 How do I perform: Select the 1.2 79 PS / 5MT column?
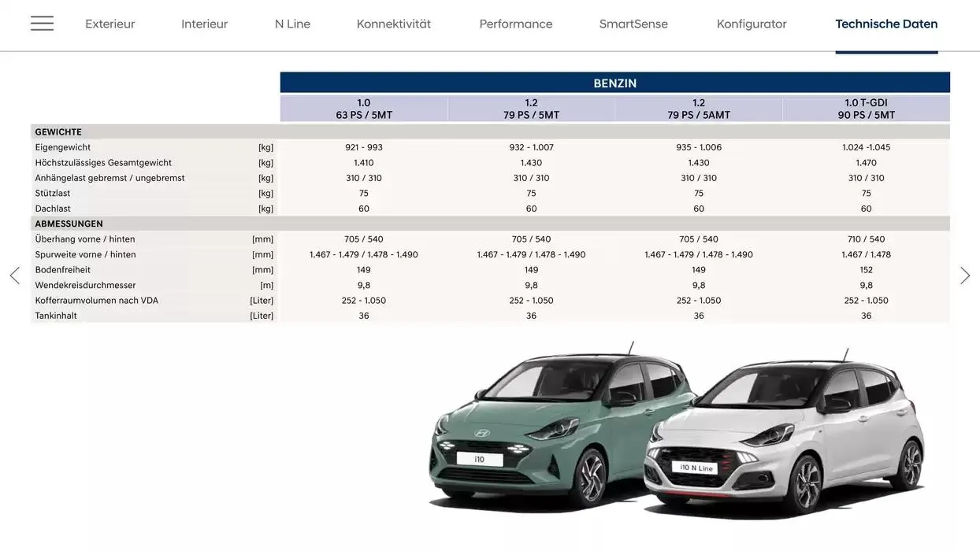pyautogui.click(x=531, y=107)
